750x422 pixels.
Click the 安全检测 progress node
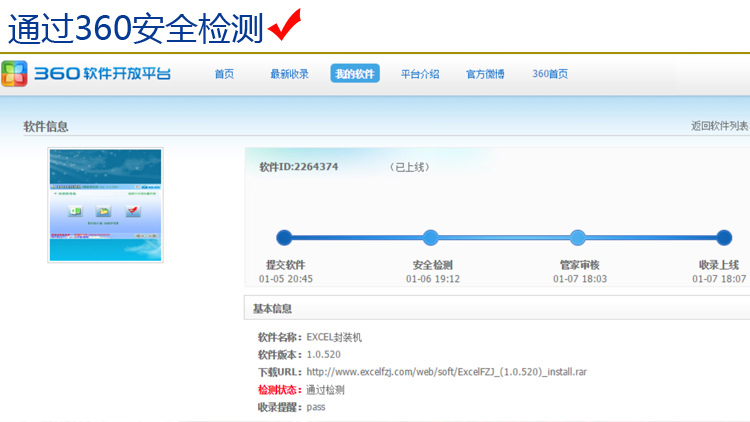pyautogui.click(x=430, y=237)
